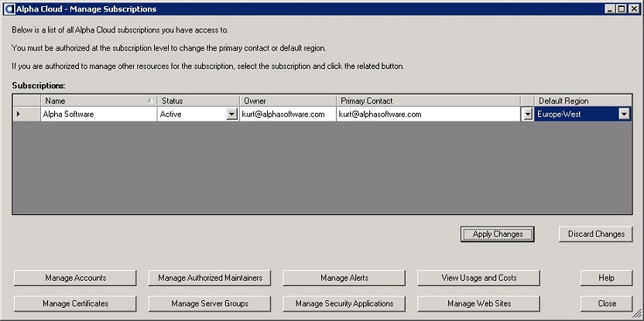Image resolution: width=644 pixels, height=321 pixels.
Task: Click the Owner cell kurt@alphasoftware.com
Action: [x=288, y=114]
